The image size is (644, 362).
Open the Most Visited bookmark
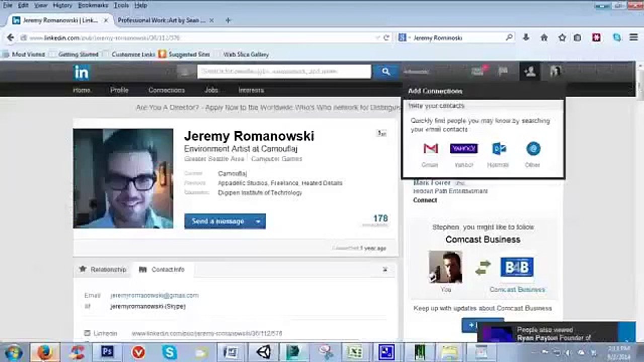coord(24,54)
